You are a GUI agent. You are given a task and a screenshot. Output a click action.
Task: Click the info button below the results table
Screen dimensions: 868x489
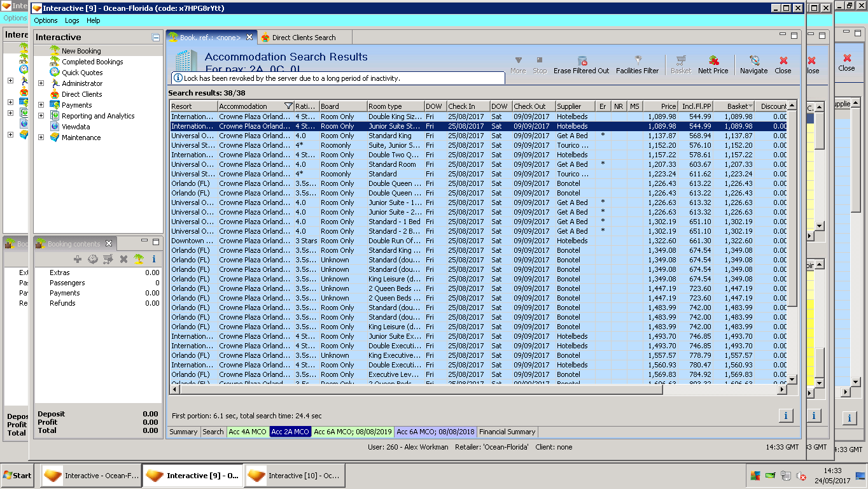click(x=785, y=416)
